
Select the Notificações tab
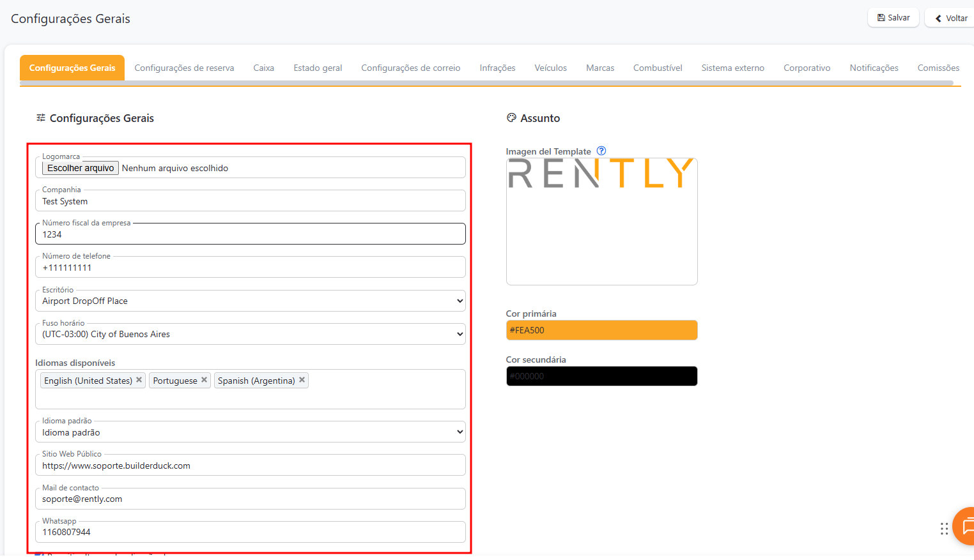click(874, 68)
